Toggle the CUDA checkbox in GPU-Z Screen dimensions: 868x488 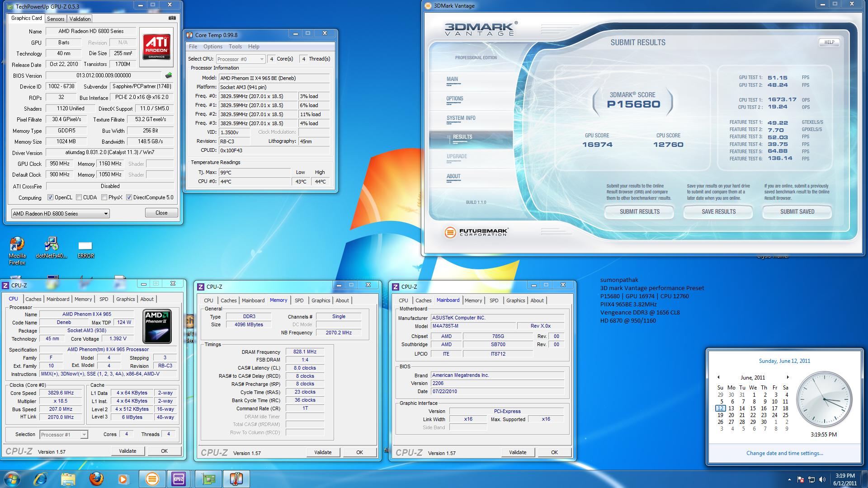point(79,197)
